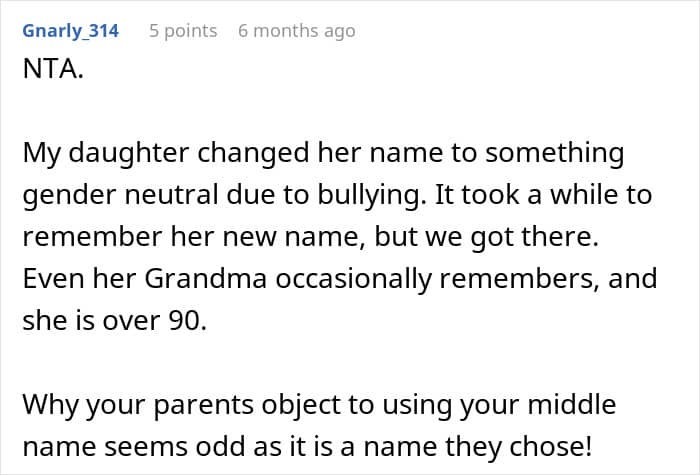Click the 5 points score label

(x=183, y=31)
